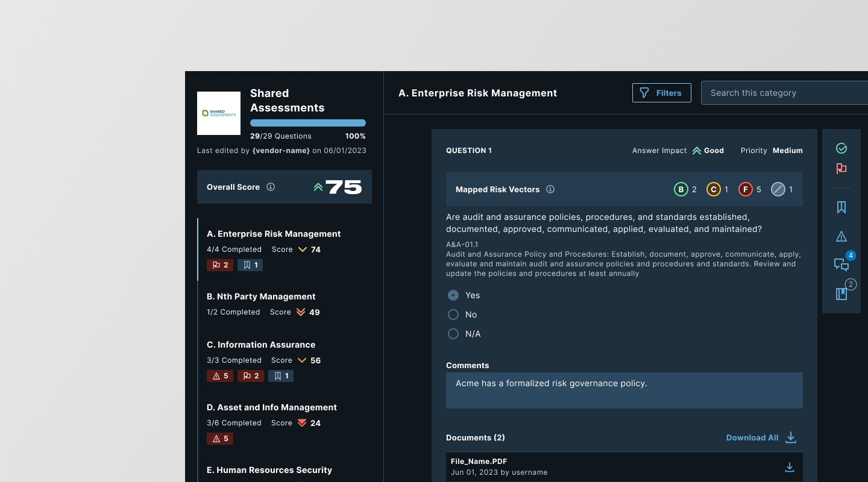Click the questions completion progress bar
Viewport: 868px width, 482px height.
[308, 123]
